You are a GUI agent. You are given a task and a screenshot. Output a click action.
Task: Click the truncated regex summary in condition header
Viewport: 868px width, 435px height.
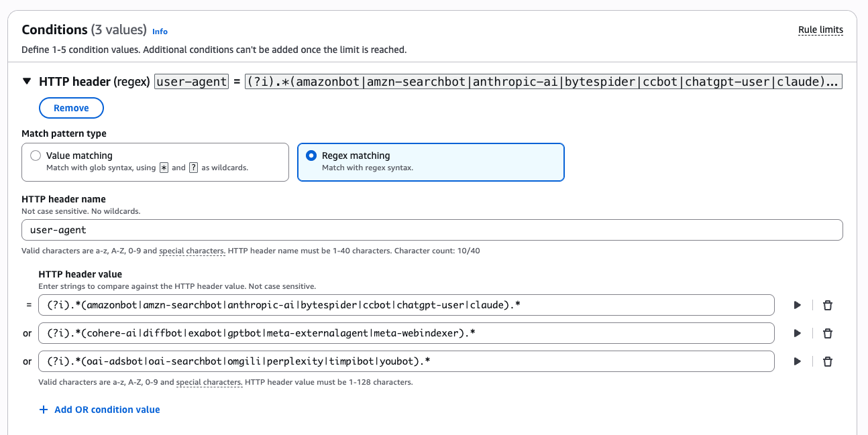pos(544,82)
